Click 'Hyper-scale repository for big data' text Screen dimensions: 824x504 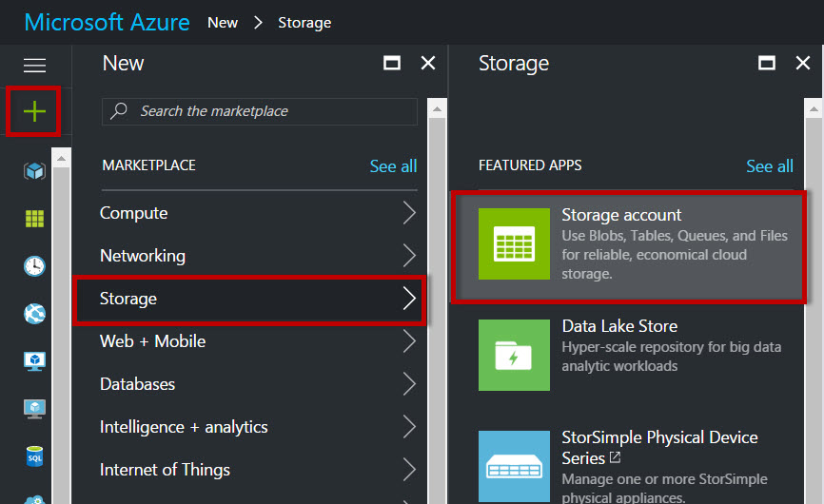[x=671, y=347]
